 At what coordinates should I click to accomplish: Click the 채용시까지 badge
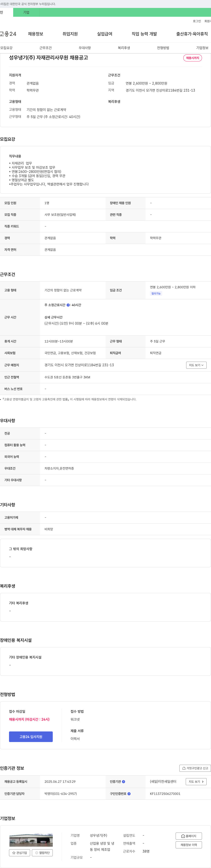(x=193, y=58)
